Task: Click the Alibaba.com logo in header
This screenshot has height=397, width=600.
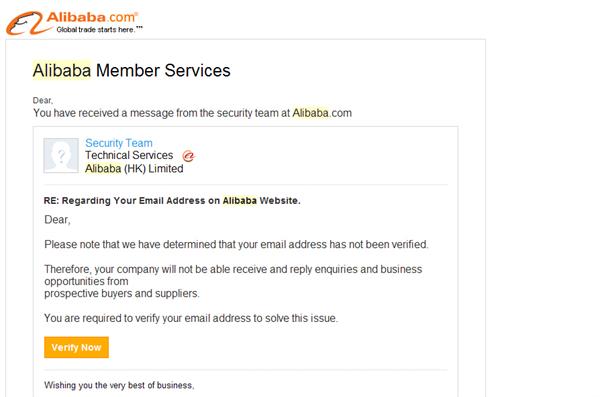Action: 75,23
